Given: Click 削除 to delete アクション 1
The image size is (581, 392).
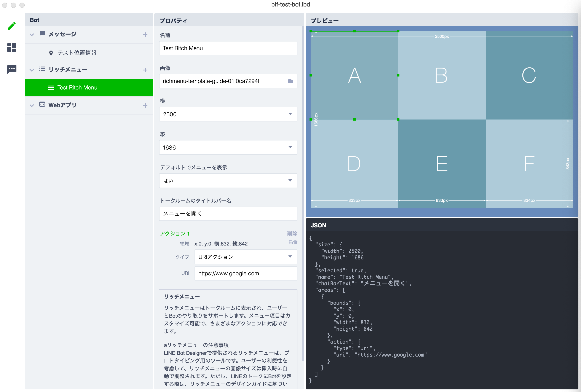Looking at the screenshot, I should [292, 233].
